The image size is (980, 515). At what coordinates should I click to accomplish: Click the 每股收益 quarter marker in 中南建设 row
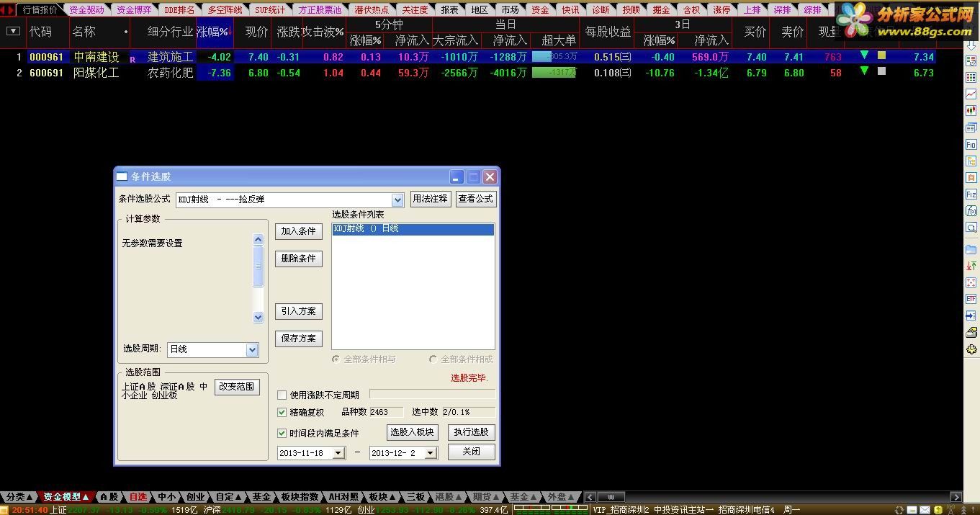pyautogui.click(x=626, y=57)
